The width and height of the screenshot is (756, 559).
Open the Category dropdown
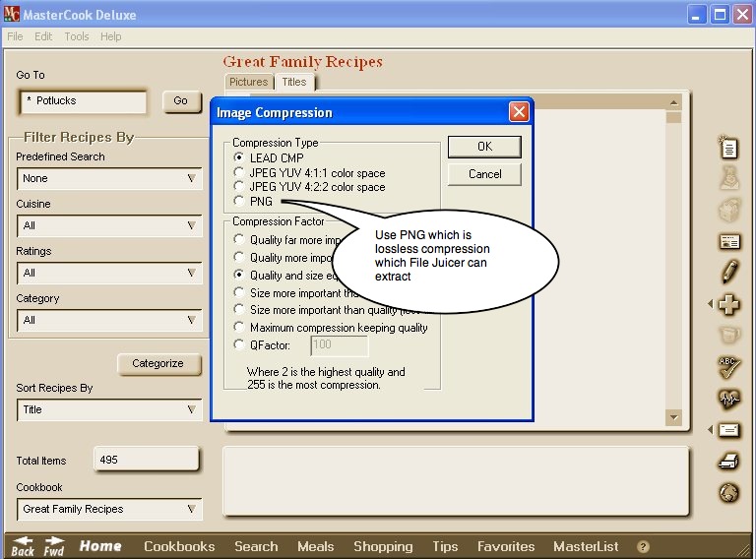coord(109,321)
